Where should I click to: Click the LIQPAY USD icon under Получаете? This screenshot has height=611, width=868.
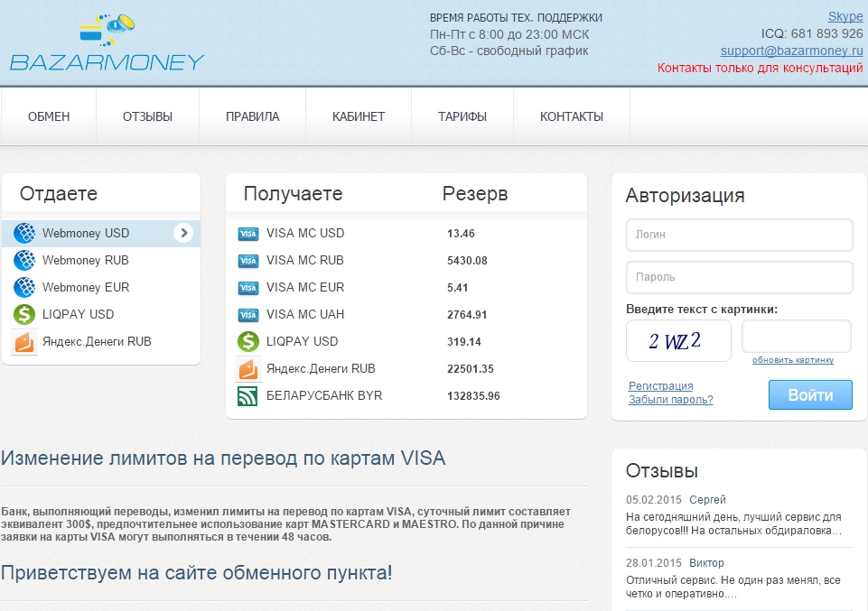(x=248, y=342)
